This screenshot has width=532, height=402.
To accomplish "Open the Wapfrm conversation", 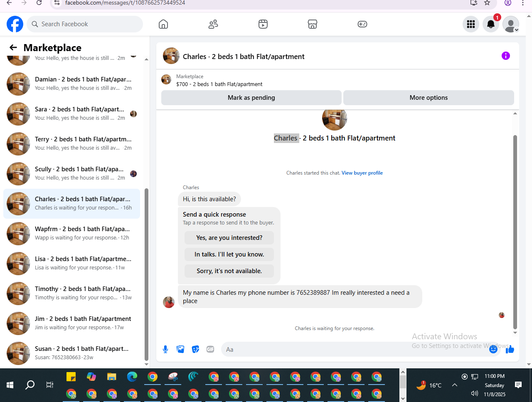I will click(71, 233).
